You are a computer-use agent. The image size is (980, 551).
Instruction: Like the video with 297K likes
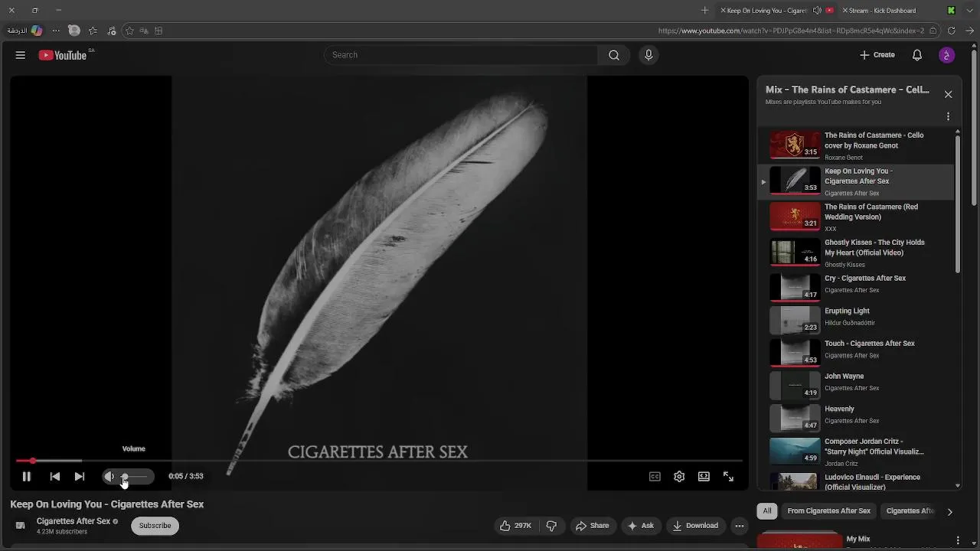point(515,526)
